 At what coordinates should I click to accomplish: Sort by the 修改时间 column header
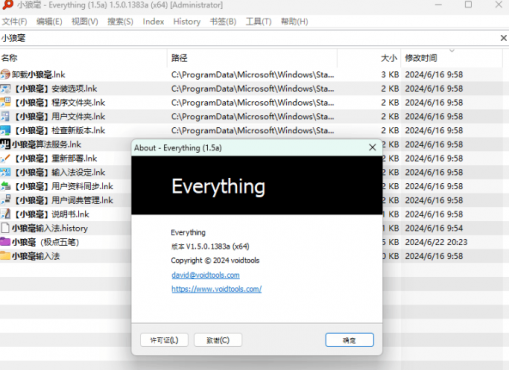[x=452, y=58]
